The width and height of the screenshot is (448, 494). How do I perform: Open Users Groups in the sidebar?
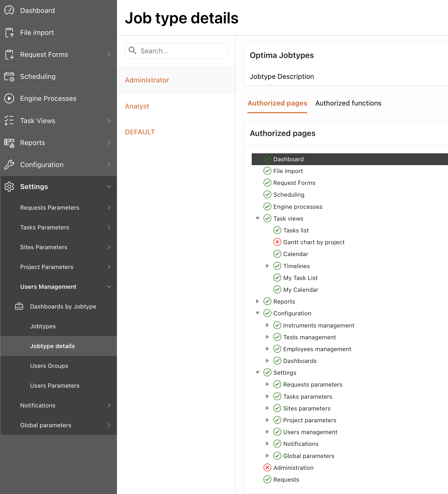[x=49, y=366]
